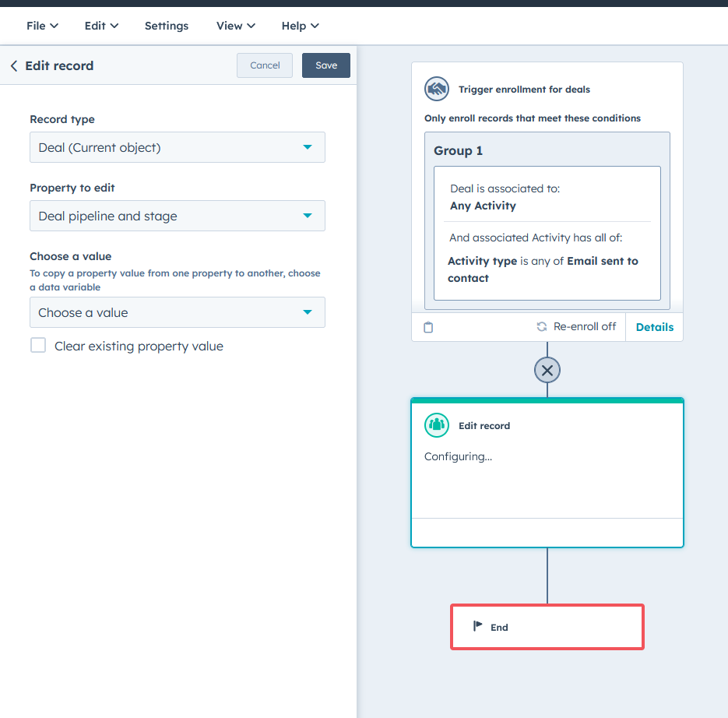Open the Record type dropdown showing Deal
Screen dimensions: 728x718
(x=177, y=147)
